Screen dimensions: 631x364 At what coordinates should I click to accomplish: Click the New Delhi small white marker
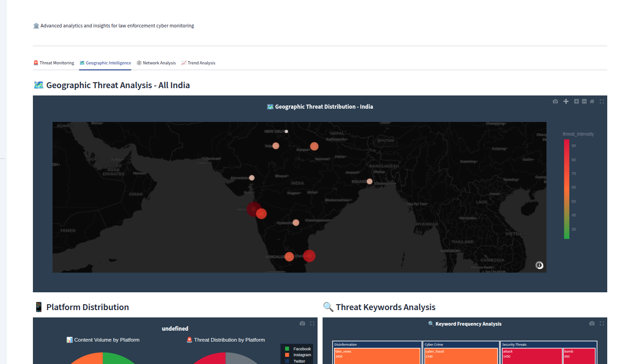tap(286, 132)
